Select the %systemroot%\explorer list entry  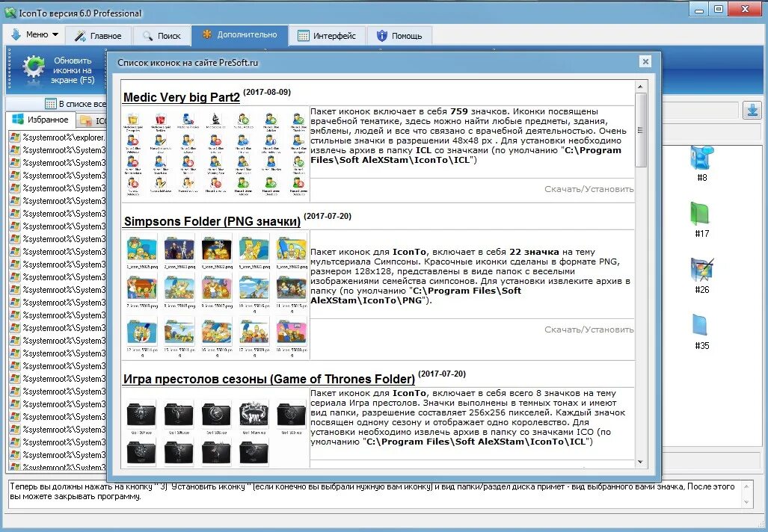click(x=58, y=137)
